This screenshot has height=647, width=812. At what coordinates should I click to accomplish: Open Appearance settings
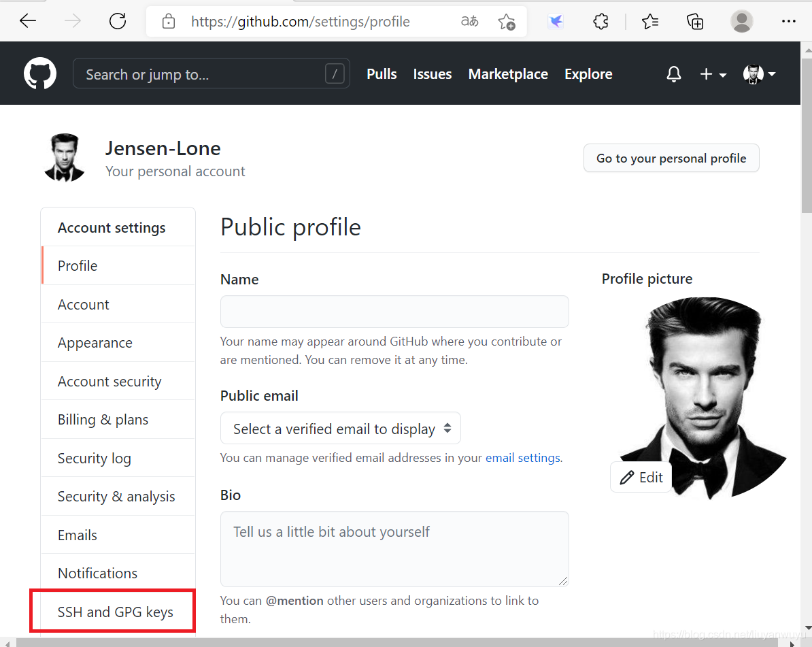point(118,342)
